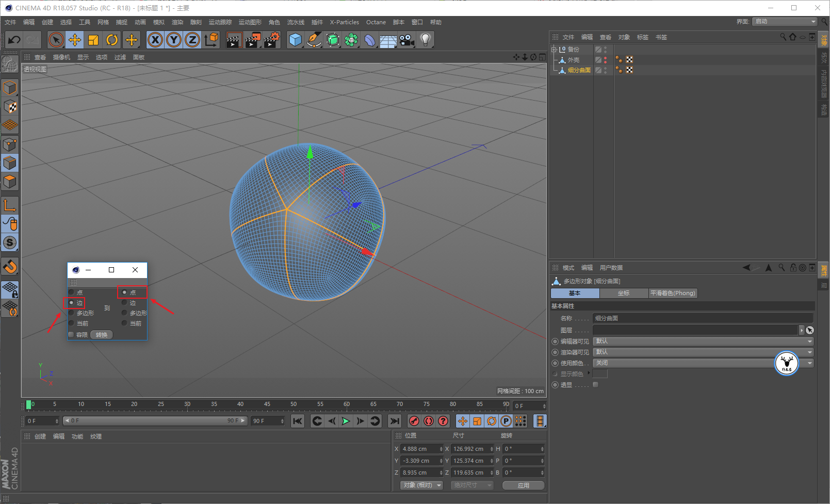Switch to the 坐标 tab
This screenshot has width=830, height=504.
[624, 293]
